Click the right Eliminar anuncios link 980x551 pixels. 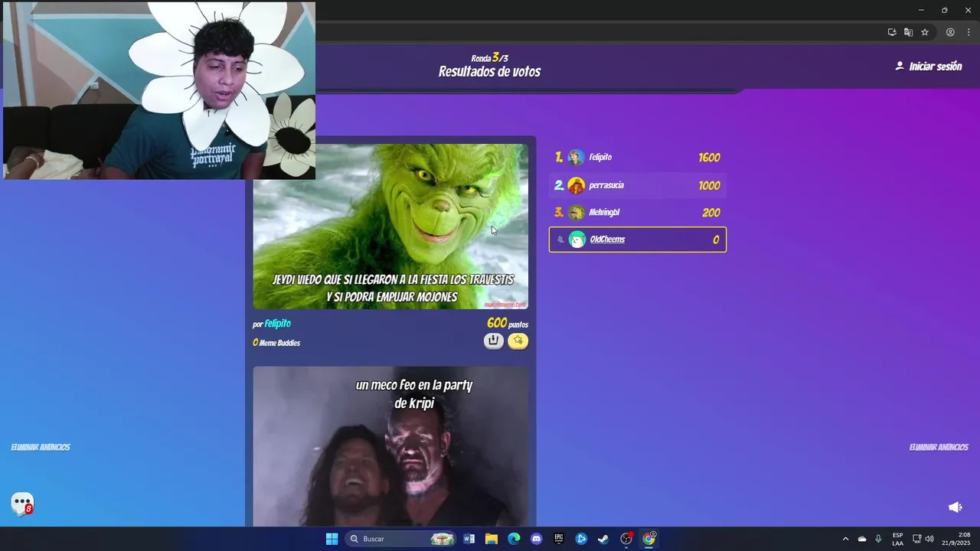[939, 447]
